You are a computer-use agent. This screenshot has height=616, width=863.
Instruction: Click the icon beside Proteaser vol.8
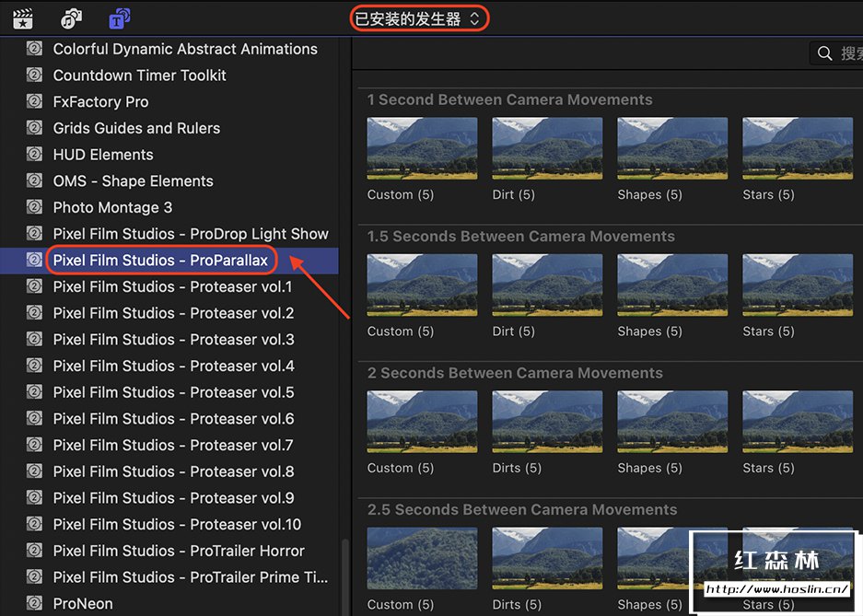click(34, 471)
